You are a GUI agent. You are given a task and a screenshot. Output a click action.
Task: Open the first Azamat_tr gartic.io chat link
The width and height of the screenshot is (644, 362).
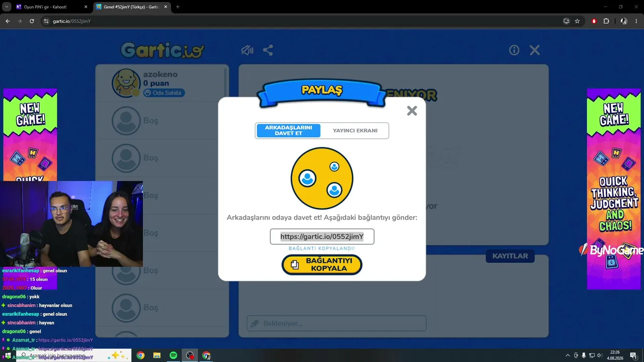point(65,340)
